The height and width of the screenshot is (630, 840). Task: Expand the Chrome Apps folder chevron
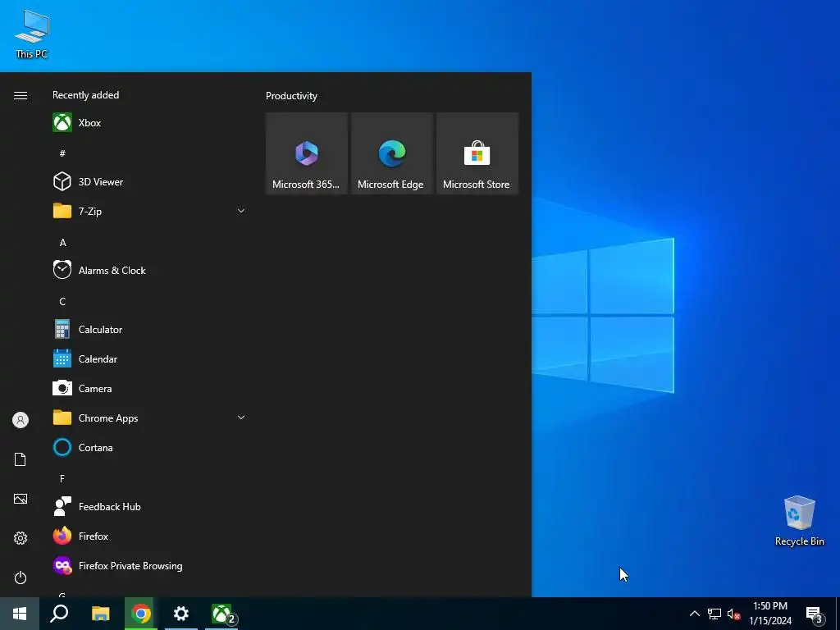pyautogui.click(x=241, y=418)
